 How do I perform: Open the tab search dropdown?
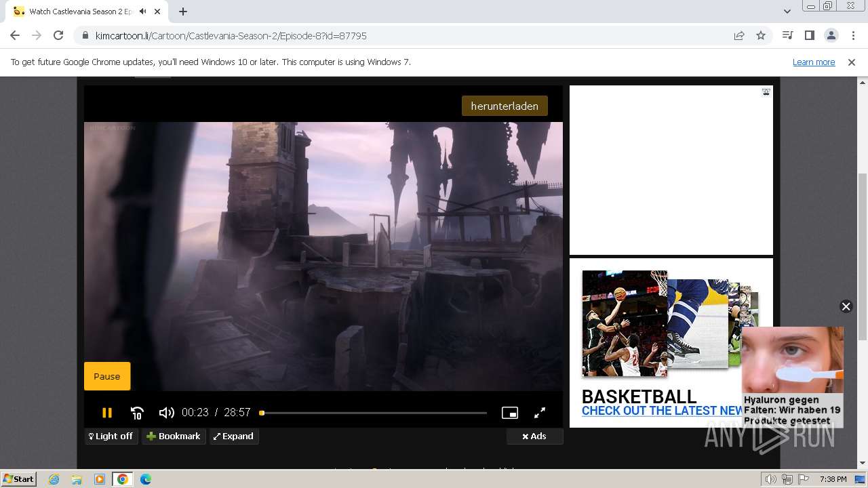pyautogui.click(x=787, y=12)
